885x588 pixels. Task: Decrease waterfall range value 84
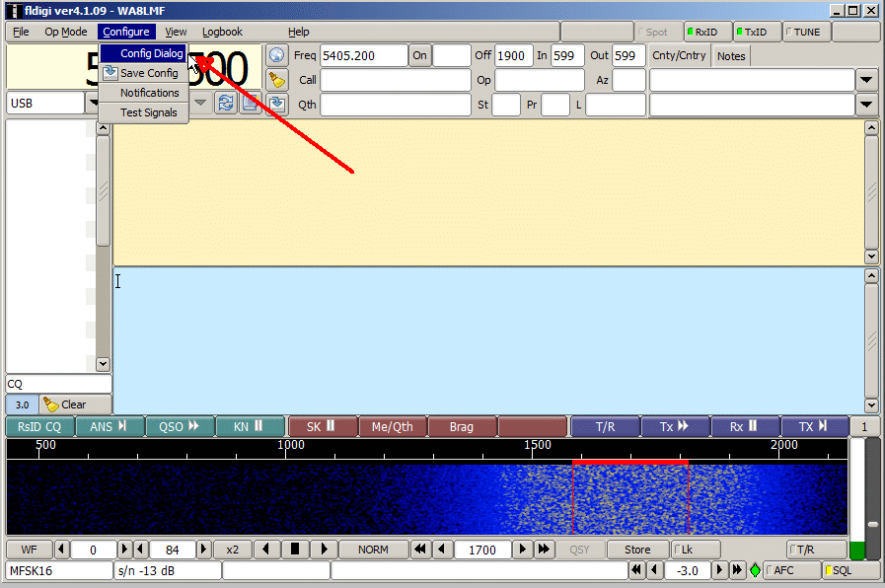point(140,550)
